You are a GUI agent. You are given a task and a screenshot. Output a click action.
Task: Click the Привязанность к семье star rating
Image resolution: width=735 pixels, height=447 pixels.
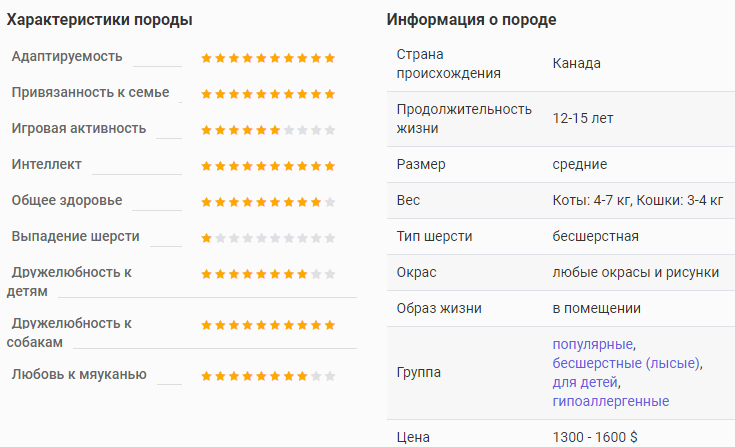[x=268, y=94]
